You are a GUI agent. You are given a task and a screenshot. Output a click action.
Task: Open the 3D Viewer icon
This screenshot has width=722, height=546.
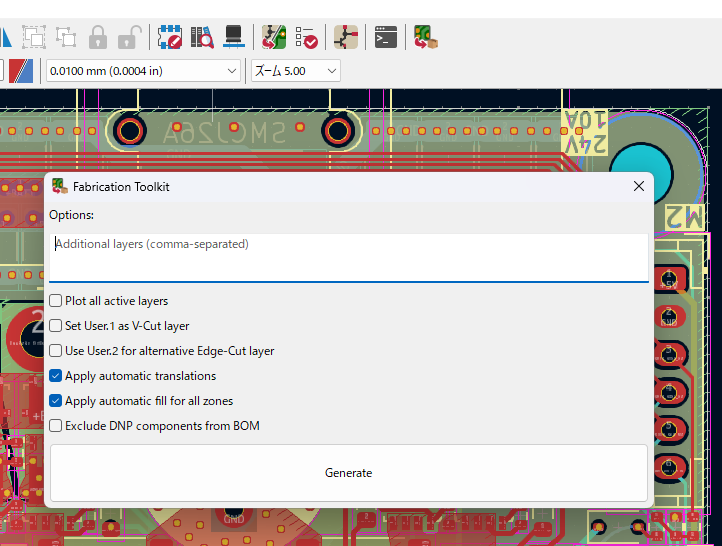[x=234, y=38]
